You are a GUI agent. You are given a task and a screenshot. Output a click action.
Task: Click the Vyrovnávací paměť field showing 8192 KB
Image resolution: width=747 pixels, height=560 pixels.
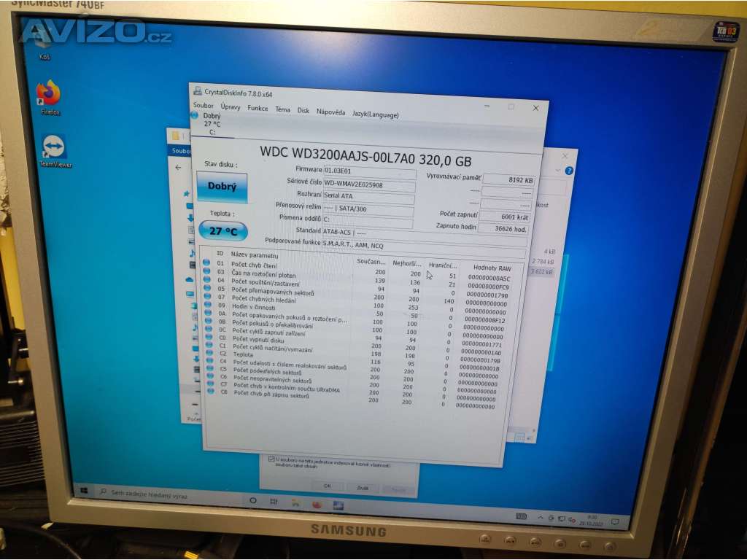pyautogui.click(x=508, y=179)
